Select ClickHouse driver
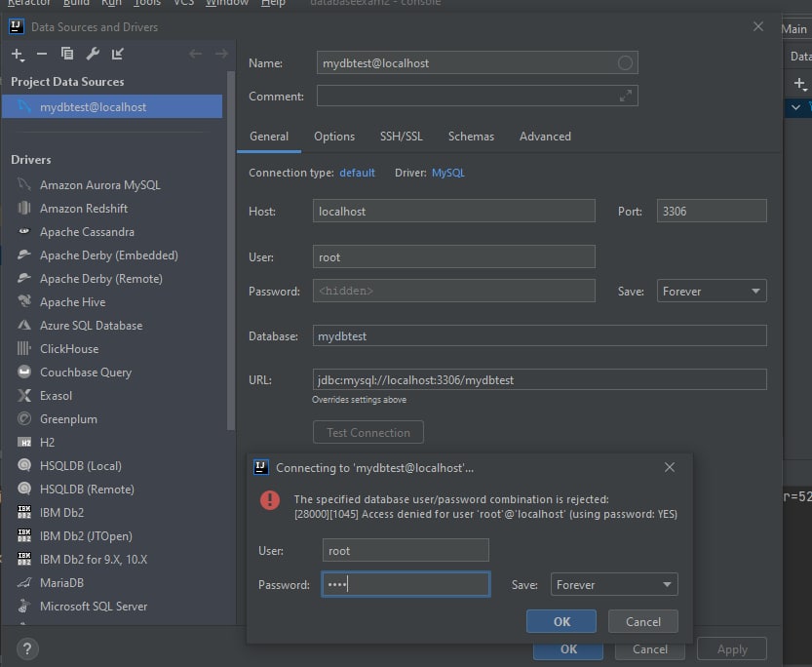 click(x=69, y=348)
